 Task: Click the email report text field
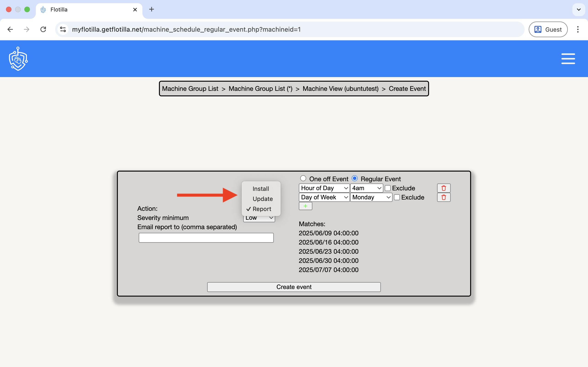coord(206,238)
